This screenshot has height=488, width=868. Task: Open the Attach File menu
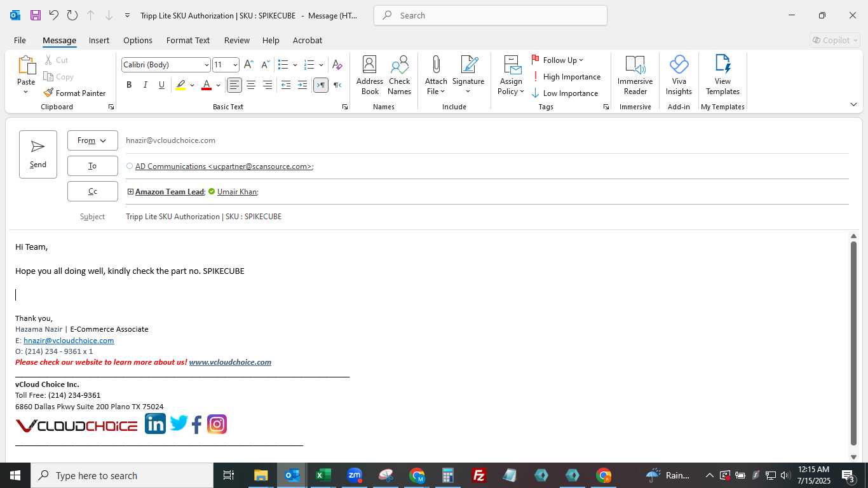[x=436, y=75]
